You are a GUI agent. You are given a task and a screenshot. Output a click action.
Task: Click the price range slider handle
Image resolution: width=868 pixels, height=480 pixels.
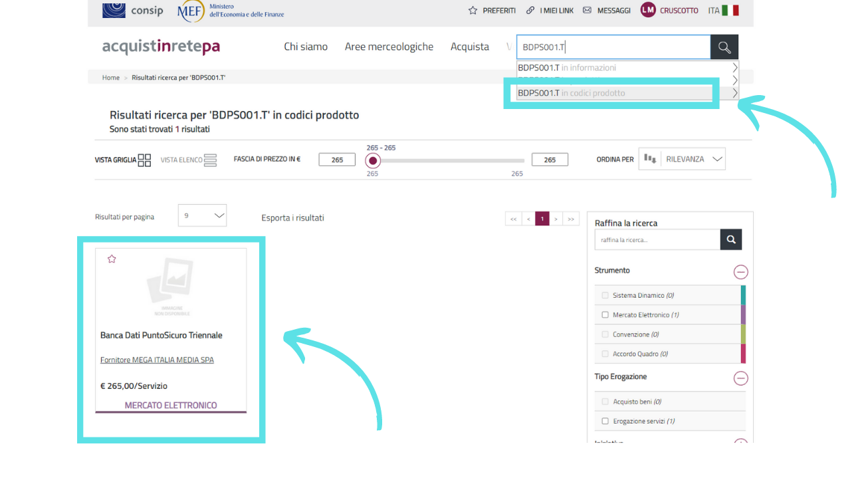[x=373, y=160]
